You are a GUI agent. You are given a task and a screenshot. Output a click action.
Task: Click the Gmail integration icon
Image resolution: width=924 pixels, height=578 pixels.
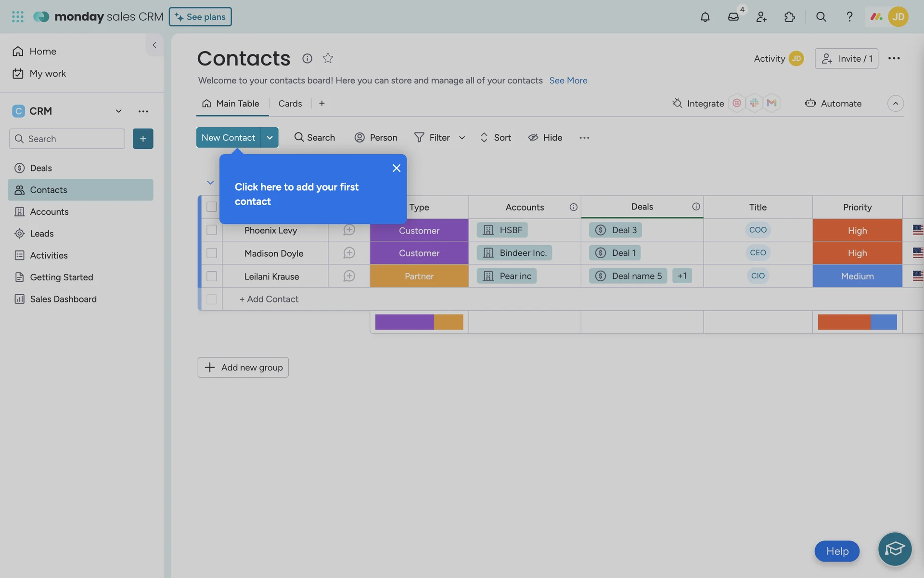[x=771, y=103]
